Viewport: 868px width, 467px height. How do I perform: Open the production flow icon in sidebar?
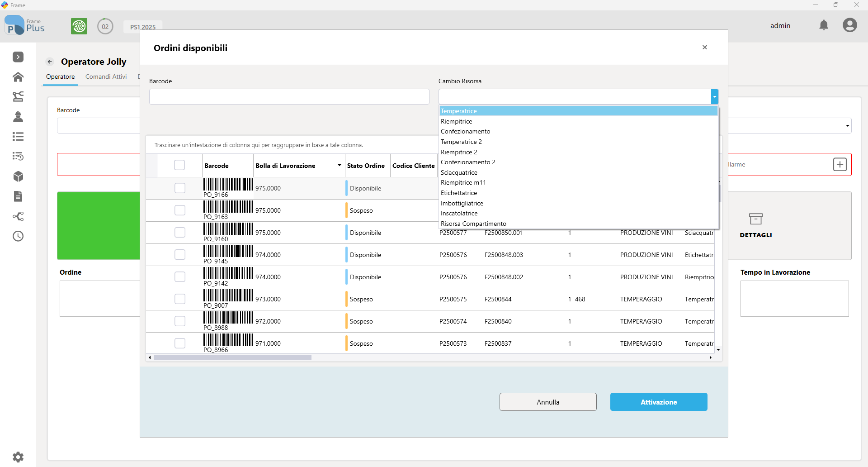tap(18, 96)
